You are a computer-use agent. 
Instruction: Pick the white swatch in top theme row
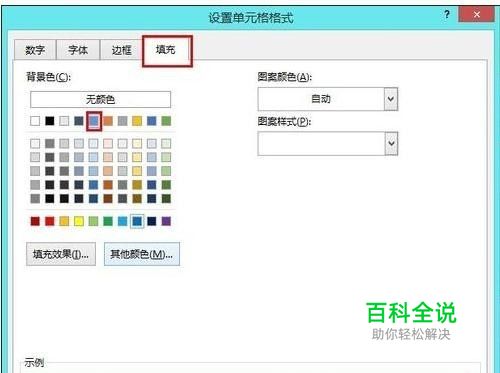(x=35, y=121)
